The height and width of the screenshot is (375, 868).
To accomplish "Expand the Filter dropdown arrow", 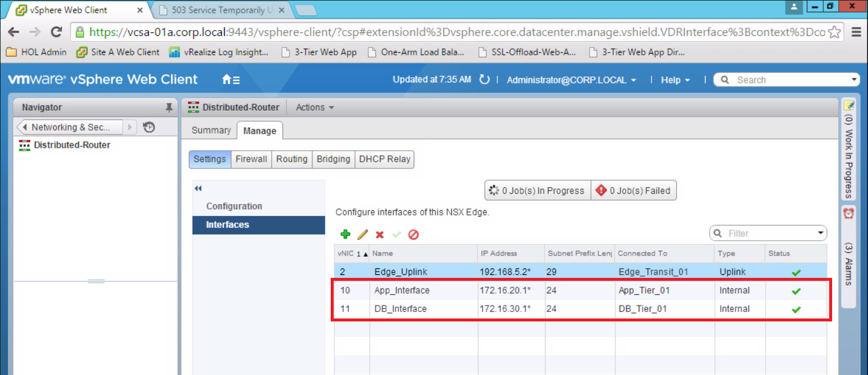I will [x=821, y=234].
